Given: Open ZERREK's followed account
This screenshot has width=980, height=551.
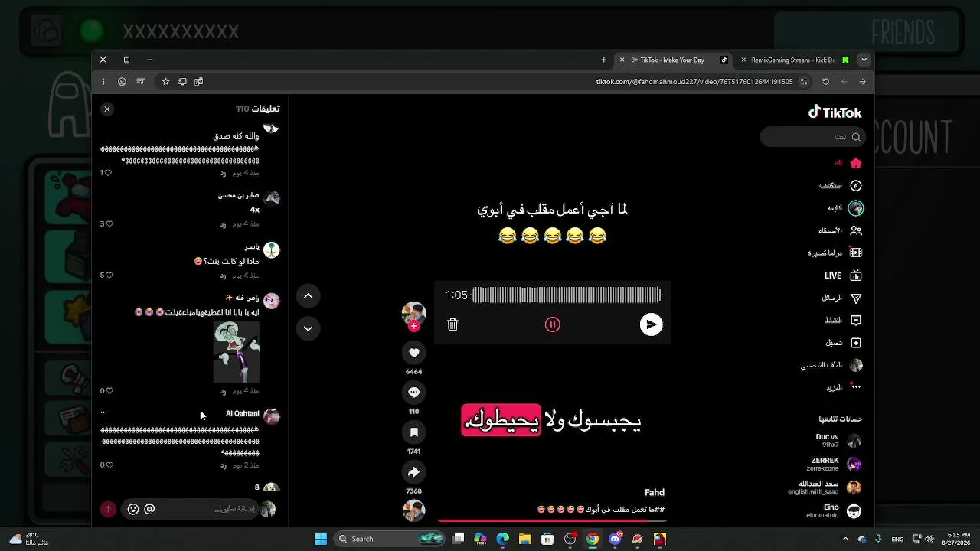Looking at the screenshot, I should [835, 465].
